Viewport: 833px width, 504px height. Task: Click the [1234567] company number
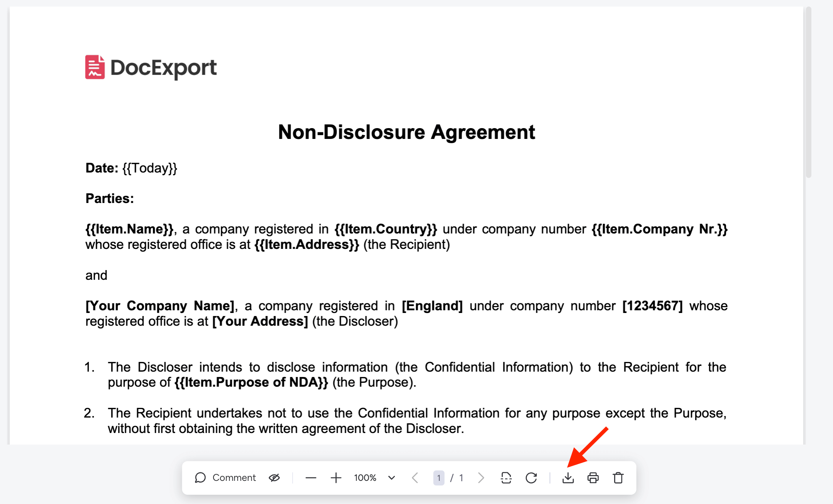[653, 306]
